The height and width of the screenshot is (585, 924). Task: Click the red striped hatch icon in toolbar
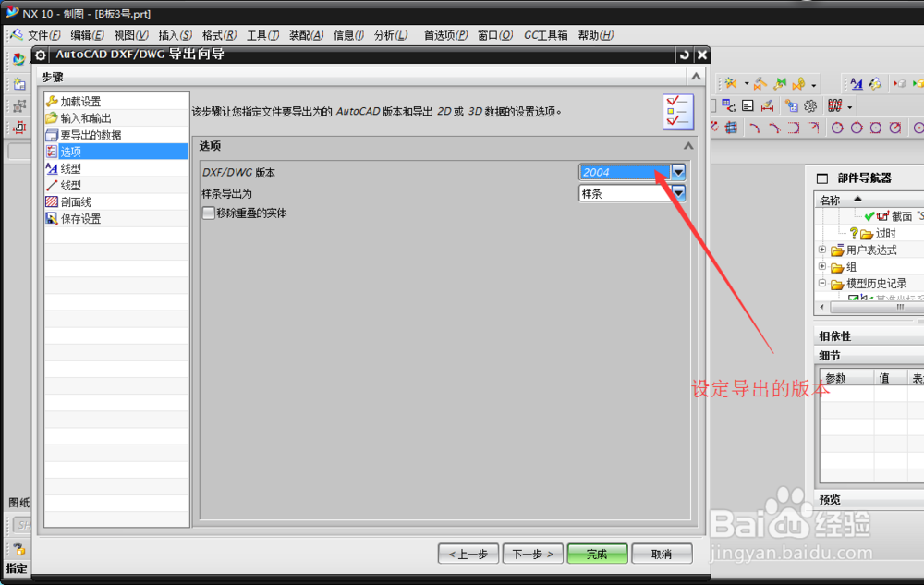(834, 106)
